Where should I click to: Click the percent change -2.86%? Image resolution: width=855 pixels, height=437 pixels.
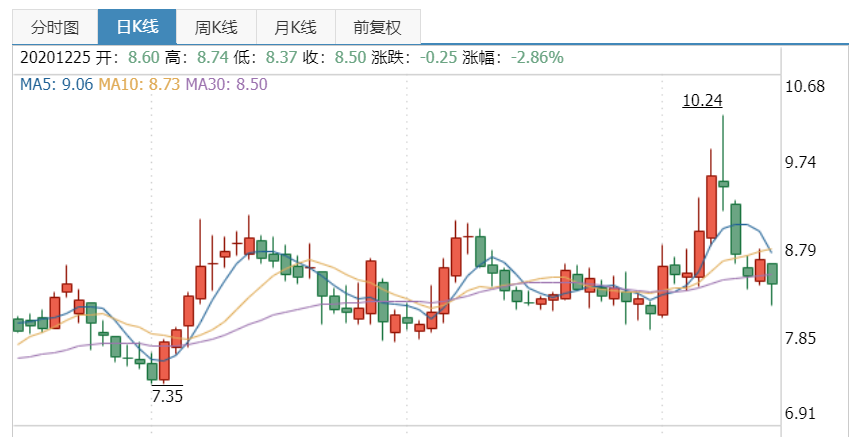(537, 57)
